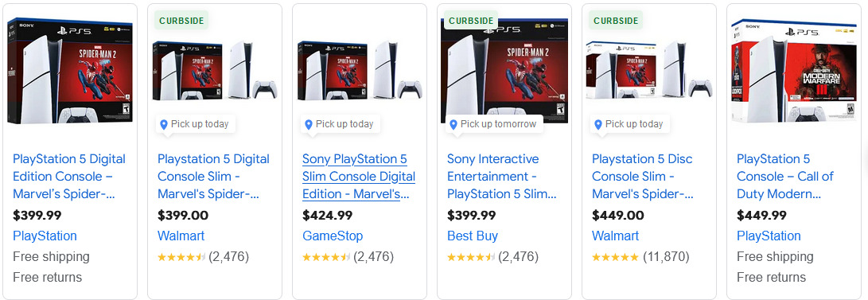This screenshot has height=300, width=868.
Task: Click first Spider-Man 2 PS5 box image
Action: click(70, 71)
